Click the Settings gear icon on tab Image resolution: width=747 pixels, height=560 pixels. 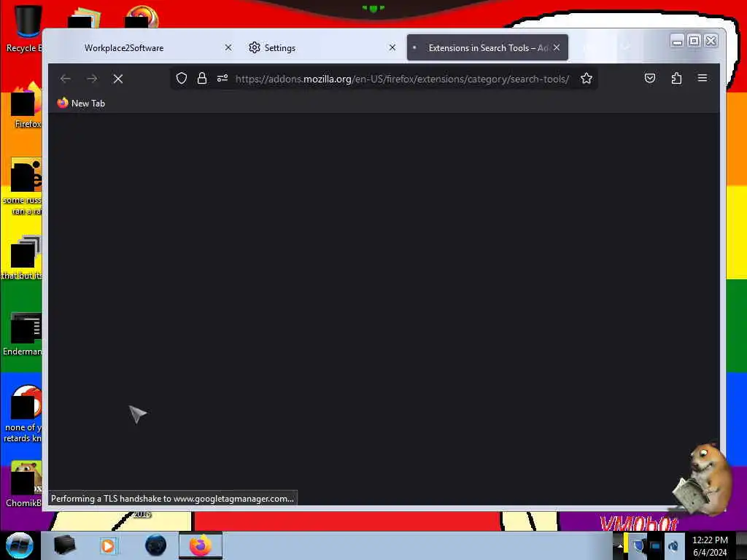tap(255, 47)
